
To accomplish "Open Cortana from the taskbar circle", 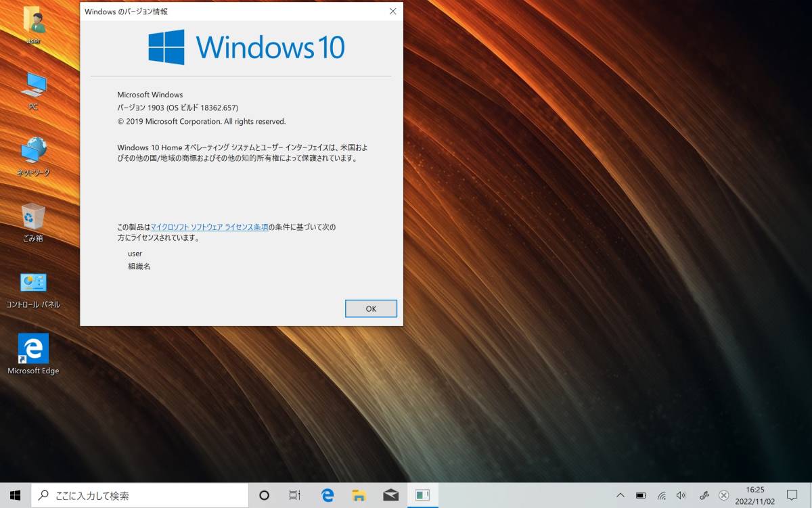I will (265, 495).
